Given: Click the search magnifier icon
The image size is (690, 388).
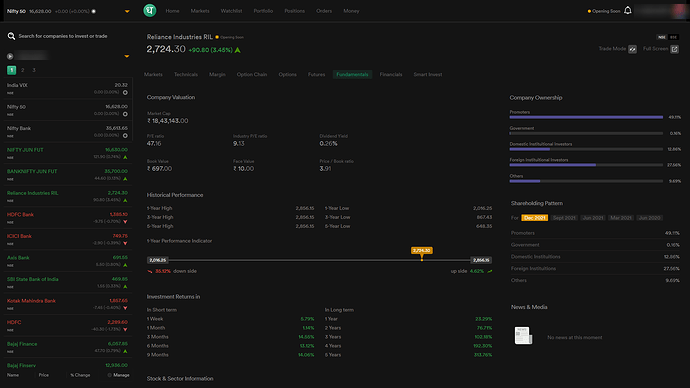Looking at the screenshot, I should click(11, 36).
